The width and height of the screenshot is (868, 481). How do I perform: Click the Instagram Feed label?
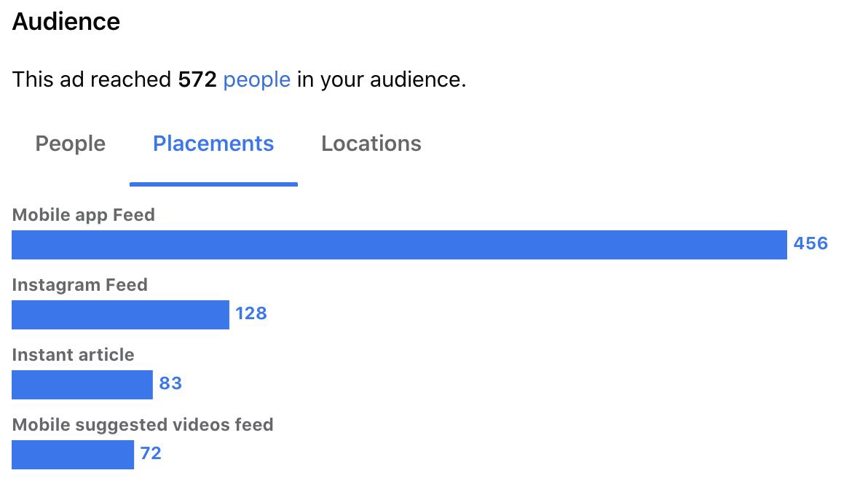(79, 285)
